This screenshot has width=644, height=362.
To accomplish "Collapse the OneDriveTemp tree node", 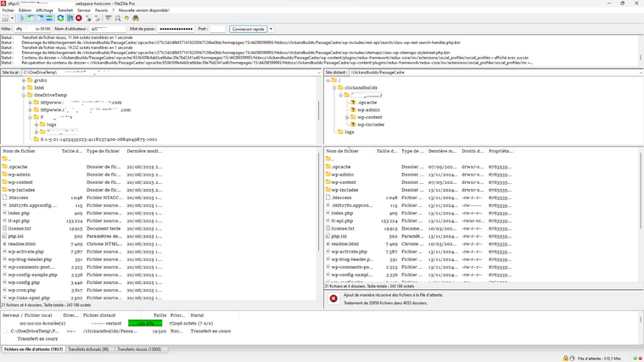I will coord(24,95).
